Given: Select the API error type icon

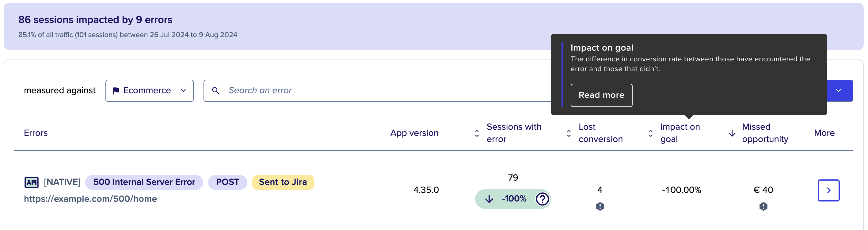Looking at the screenshot, I should tap(32, 182).
